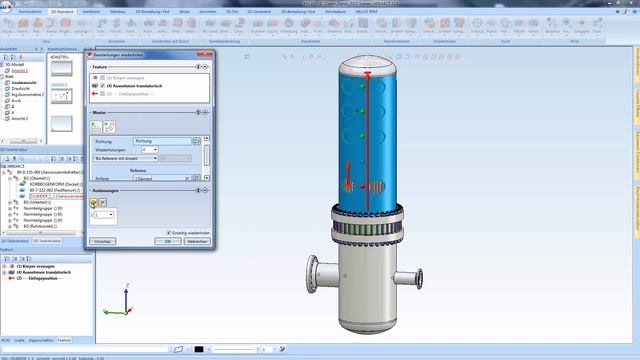This screenshot has width=640, height=360.
Task: Click the info icon in the Auslassungen section header
Action: pos(199,190)
